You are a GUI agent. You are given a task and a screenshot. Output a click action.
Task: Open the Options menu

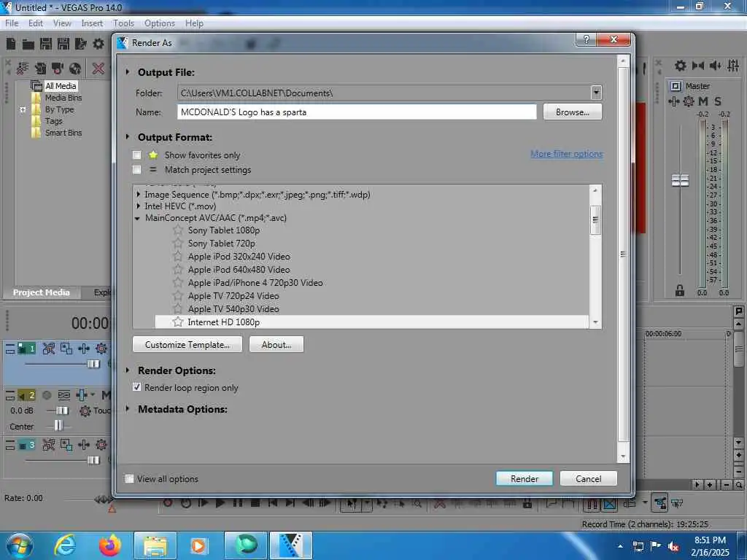pos(160,23)
